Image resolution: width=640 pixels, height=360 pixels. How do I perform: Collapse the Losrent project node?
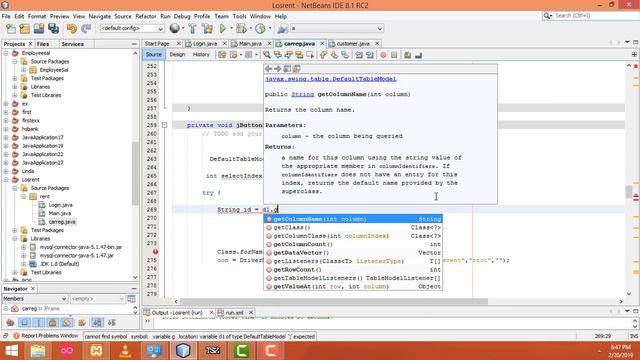(x=6, y=180)
